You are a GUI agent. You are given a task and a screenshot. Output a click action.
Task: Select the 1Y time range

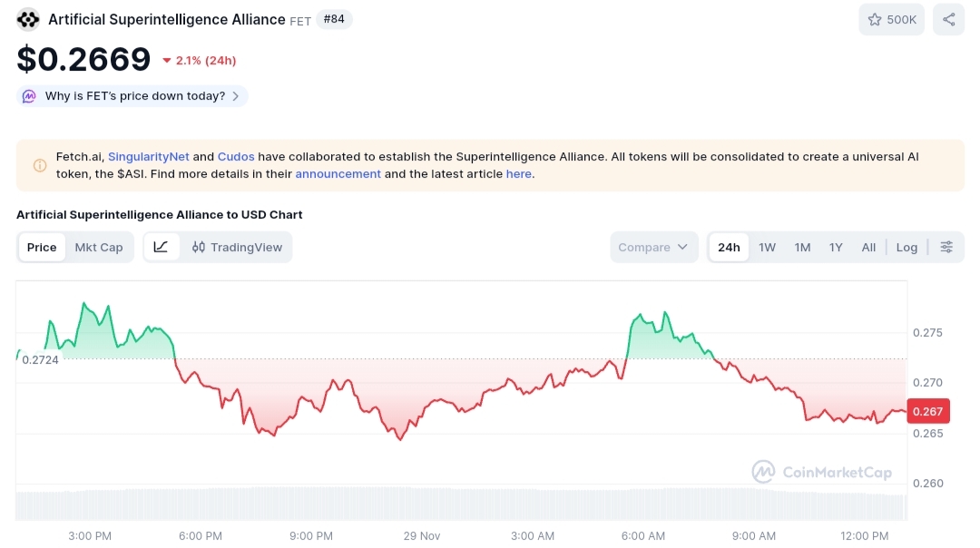(836, 248)
